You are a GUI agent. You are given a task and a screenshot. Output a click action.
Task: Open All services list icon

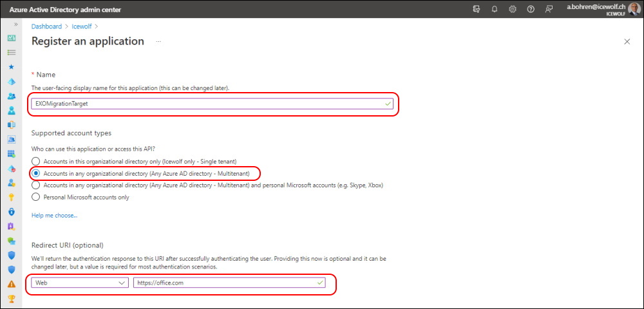click(x=12, y=53)
